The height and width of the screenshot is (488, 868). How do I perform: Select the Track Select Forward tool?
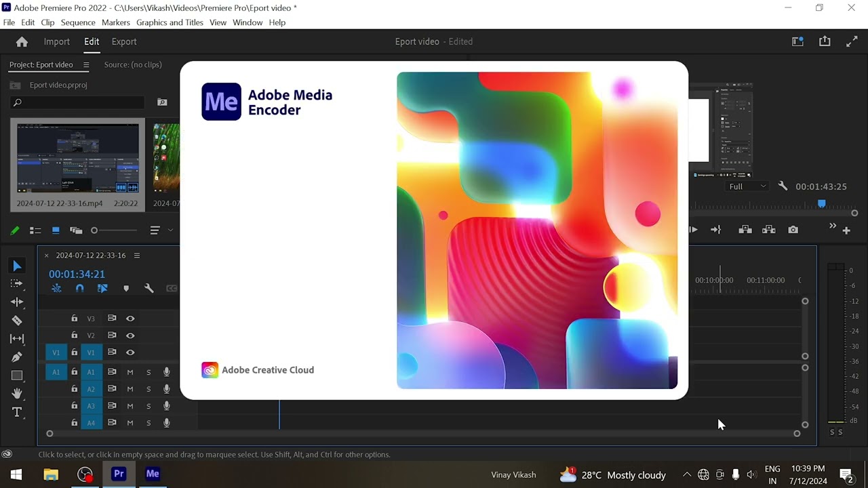pos(17,284)
